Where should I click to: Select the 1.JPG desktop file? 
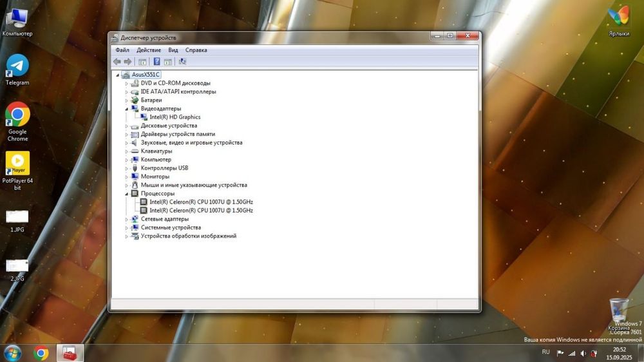tap(17, 221)
